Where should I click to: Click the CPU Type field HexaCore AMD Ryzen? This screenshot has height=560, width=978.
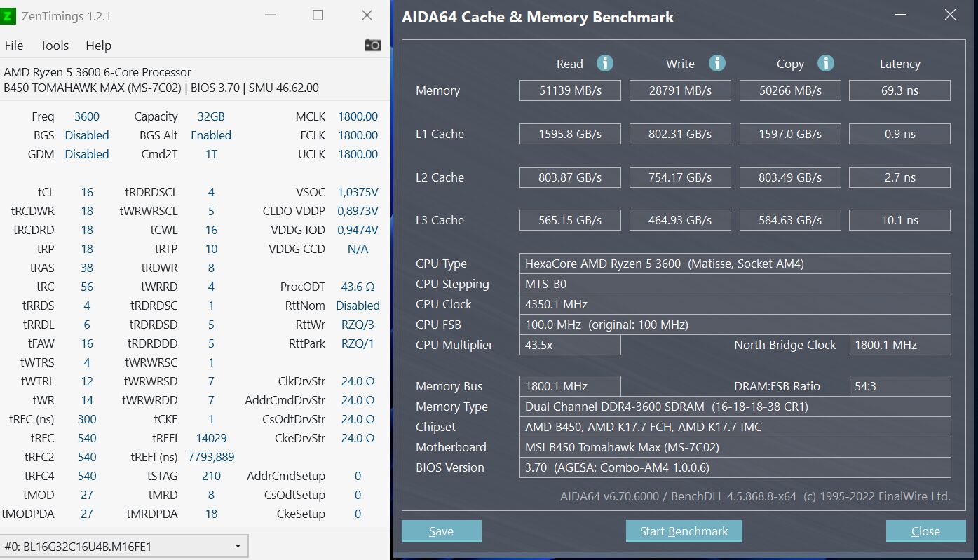[735, 264]
